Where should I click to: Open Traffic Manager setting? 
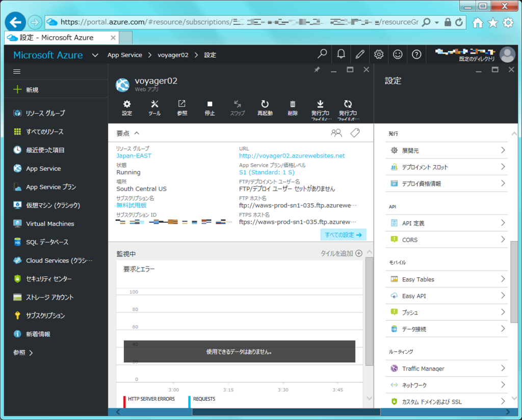point(447,369)
